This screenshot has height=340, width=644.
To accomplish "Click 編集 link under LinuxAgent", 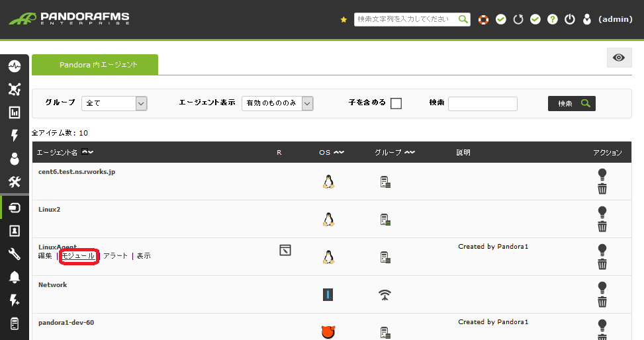I will [x=45, y=256].
